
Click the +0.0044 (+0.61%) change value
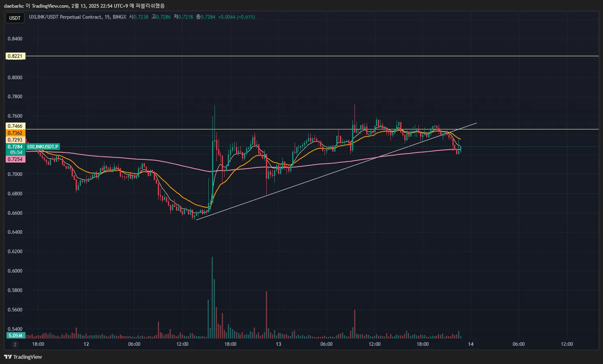236,17
